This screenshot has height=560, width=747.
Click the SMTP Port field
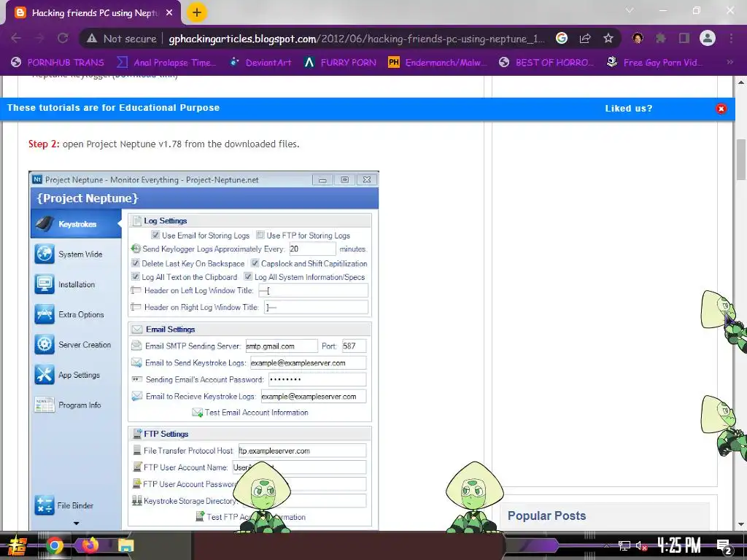[x=354, y=346]
